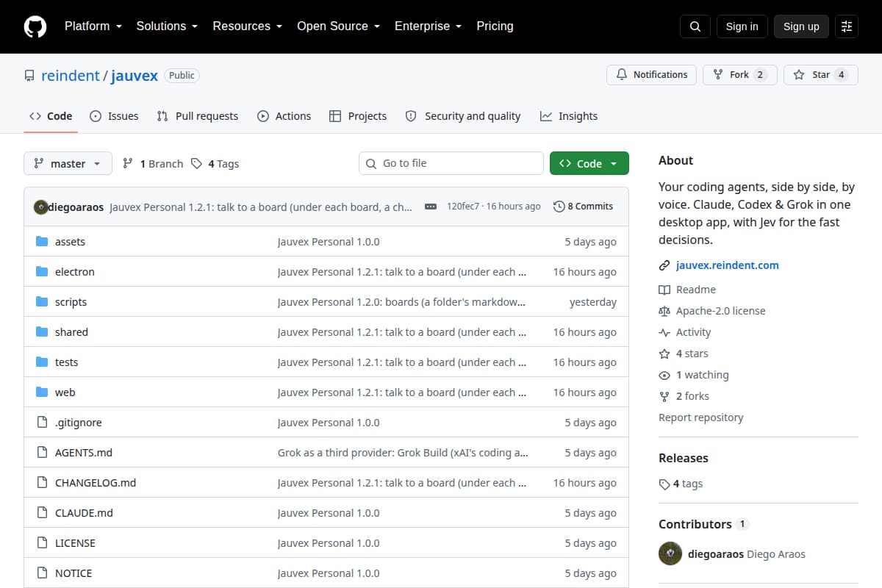Click the diegoaraos avatar in the commit bar
This screenshot has width=882, height=588.
pos(41,207)
